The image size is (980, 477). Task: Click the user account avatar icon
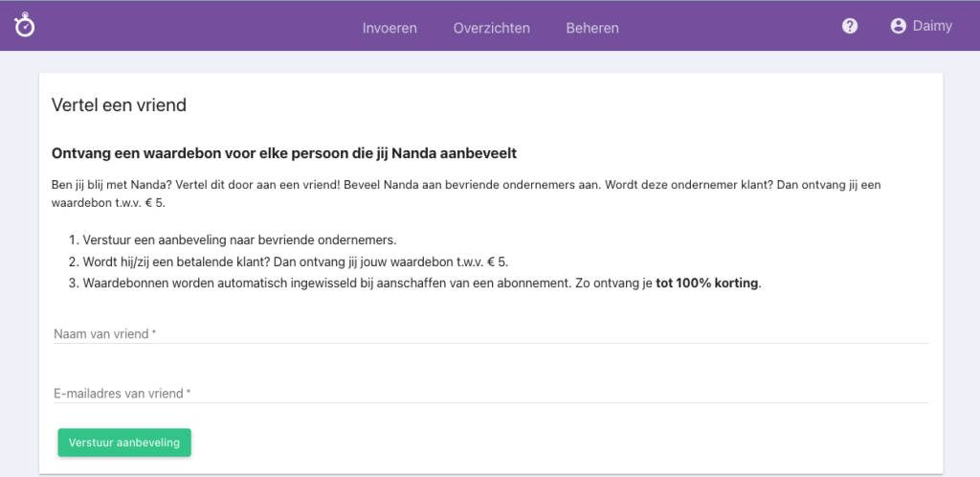898,27
